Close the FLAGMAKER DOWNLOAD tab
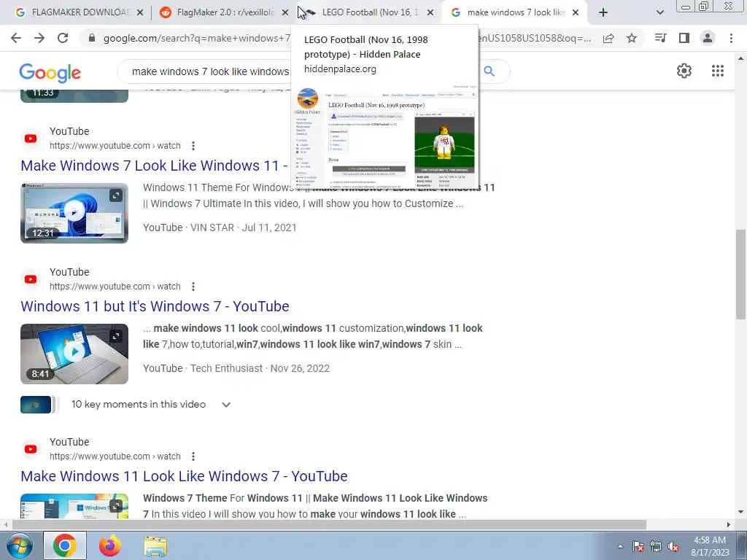The height and width of the screenshot is (560, 747). [140, 12]
